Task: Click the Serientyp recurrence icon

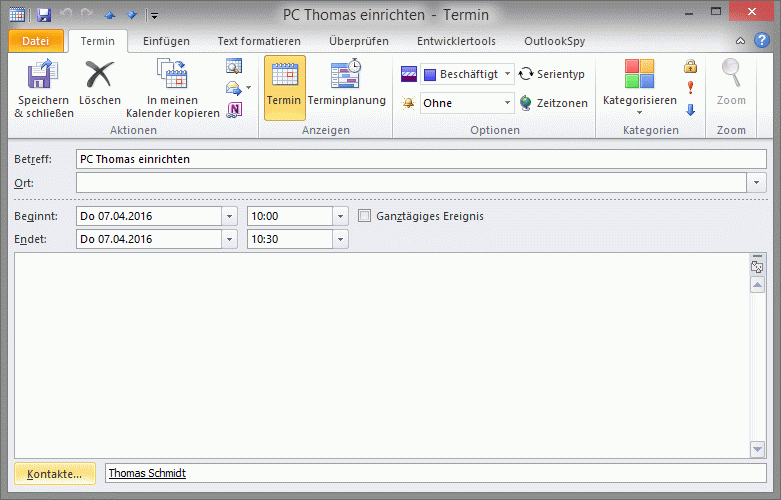Action: 527,74
